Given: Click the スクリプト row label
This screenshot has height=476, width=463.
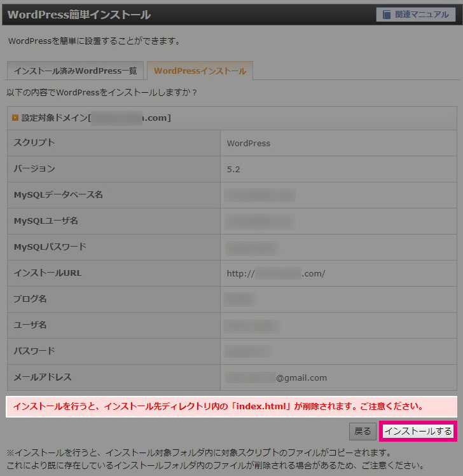Looking at the screenshot, I should [x=34, y=142].
